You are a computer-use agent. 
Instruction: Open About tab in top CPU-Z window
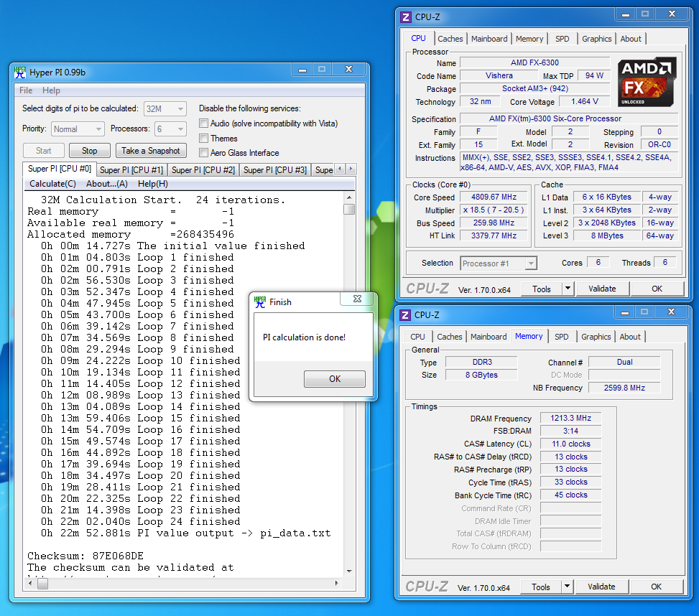tap(631, 39)
